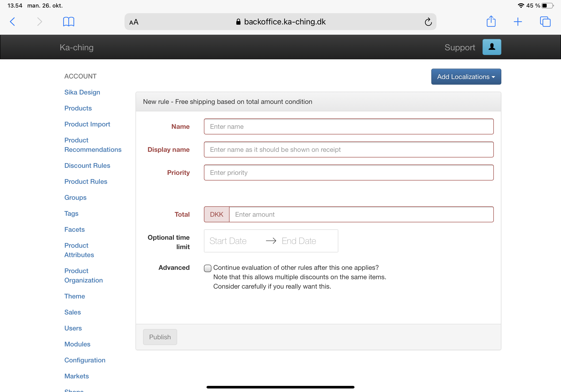Click the Enter amount total field
The height and width of the screenshot is (392, 561).
[361, 214]
